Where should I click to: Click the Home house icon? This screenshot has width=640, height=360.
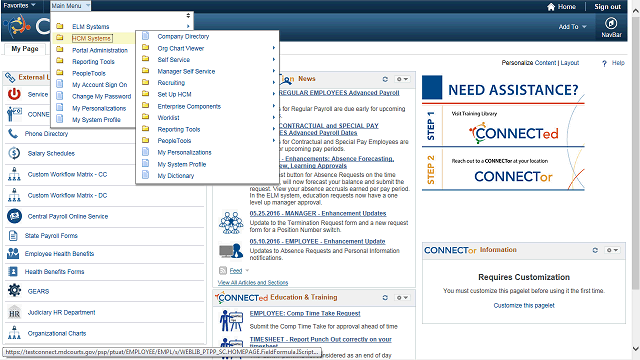click(551, 7)
